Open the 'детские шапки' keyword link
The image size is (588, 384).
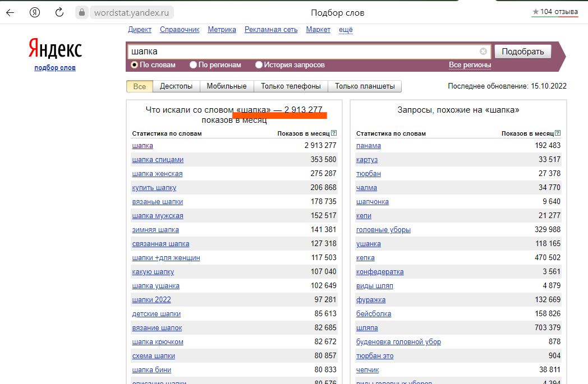pos(157,314)
